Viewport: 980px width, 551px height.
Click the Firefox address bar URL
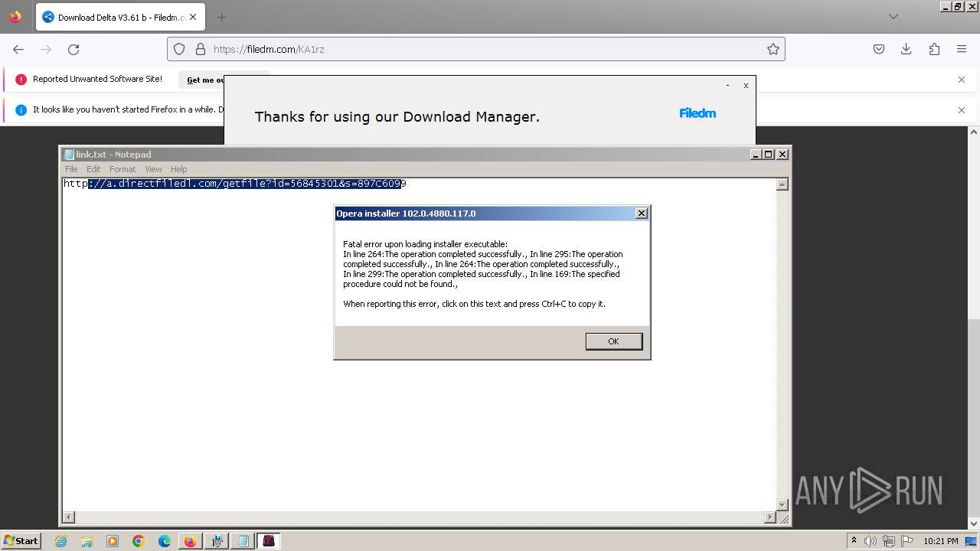(269, 49)
